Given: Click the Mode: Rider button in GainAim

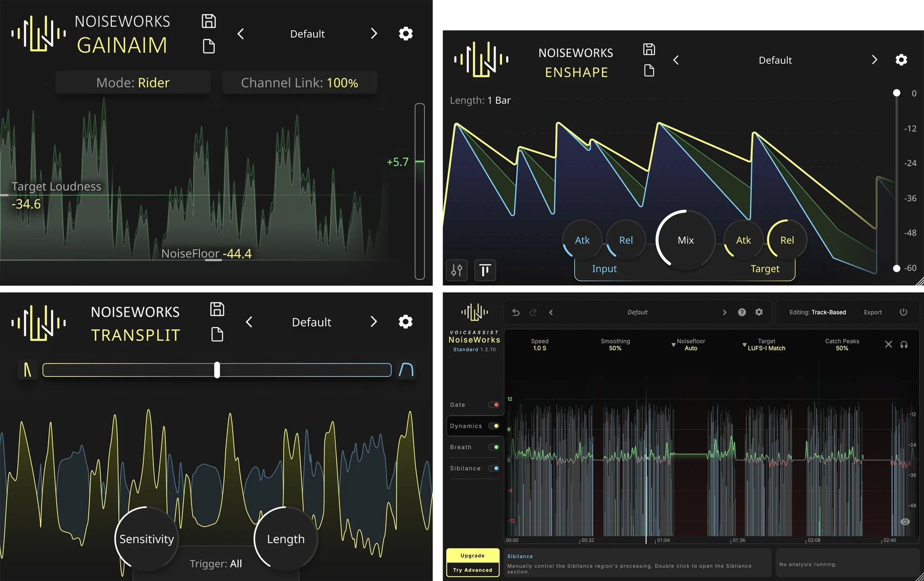Looking at the screenshot, I should click(133, 83).
